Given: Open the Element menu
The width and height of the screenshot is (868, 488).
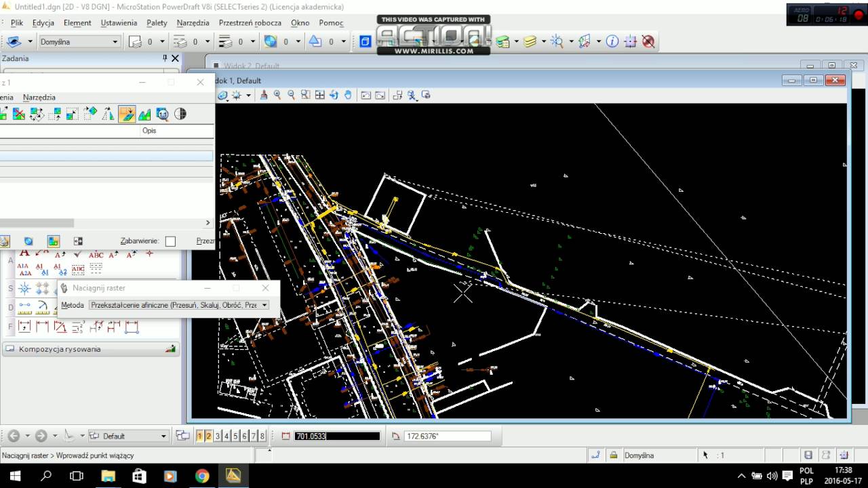Looking at the screenshot, I should click(77, 22).
